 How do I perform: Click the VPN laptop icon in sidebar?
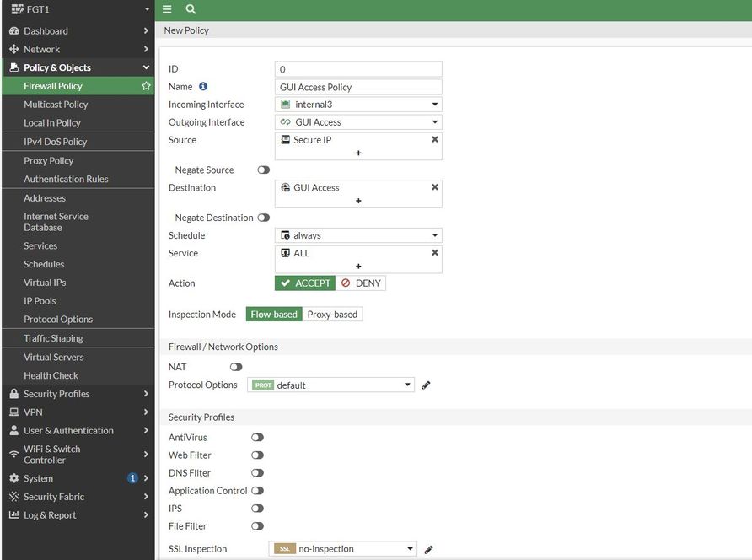pos(13,412)
